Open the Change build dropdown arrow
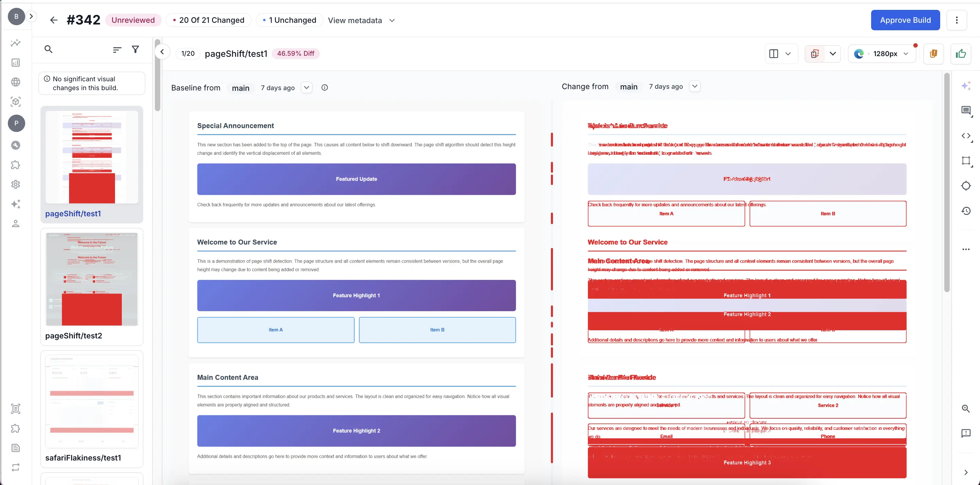Viewport: 980px width, 485px height. [695, 86]
